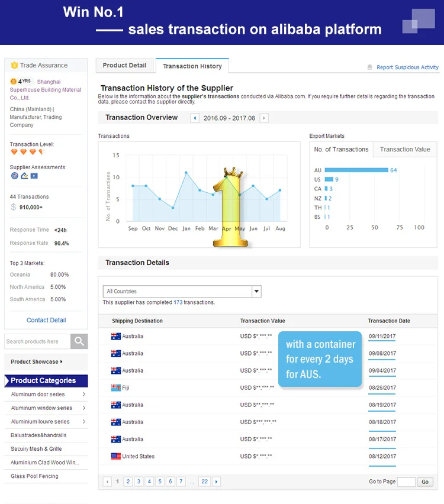Screen dimensions: 444x504
Task: Click the US export market bar
Action: click(x=329, y=179)
